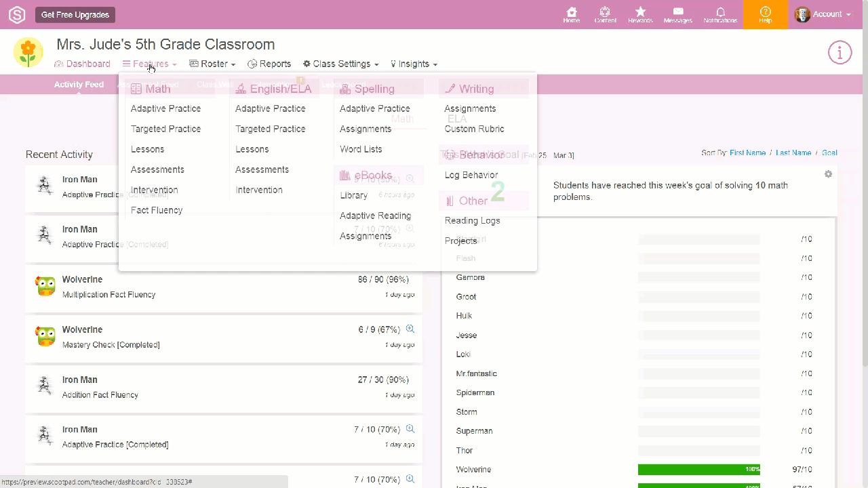Open English/ELA Assessments
Viewport: 868px width, 488px height.
pyautogui.click(x=262, y=169)
